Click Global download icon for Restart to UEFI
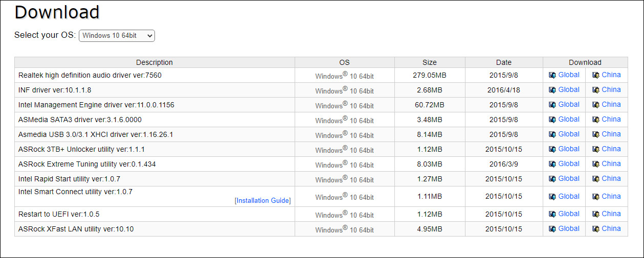Viewport: 644px width, 258px height. pos(552,214)
